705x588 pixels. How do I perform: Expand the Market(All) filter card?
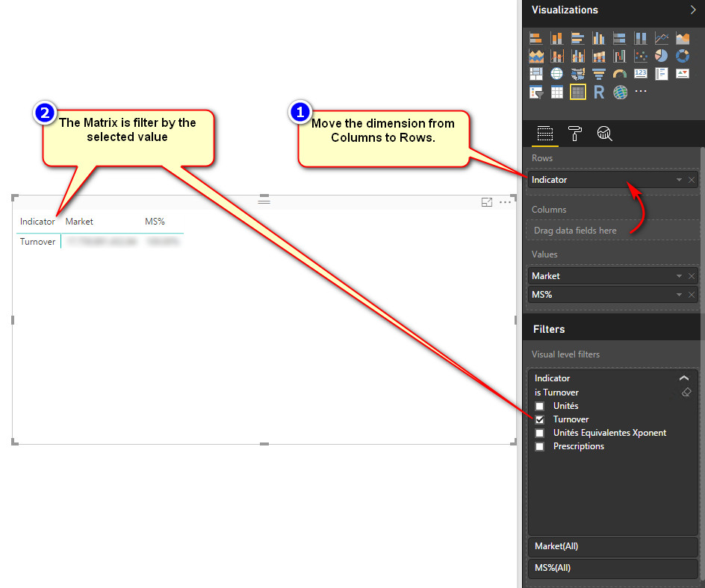click(x=612, y=546)
